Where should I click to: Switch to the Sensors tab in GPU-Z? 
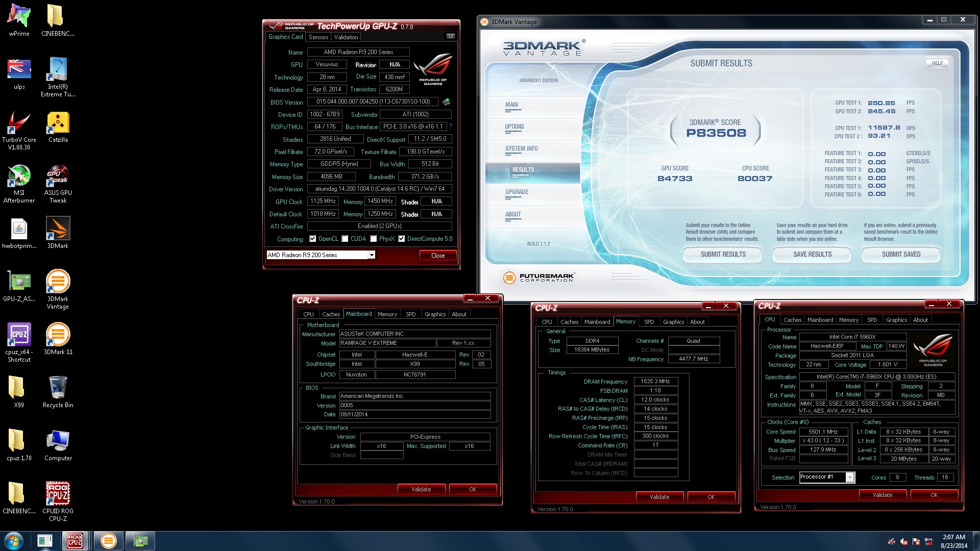tap(318, 37)
